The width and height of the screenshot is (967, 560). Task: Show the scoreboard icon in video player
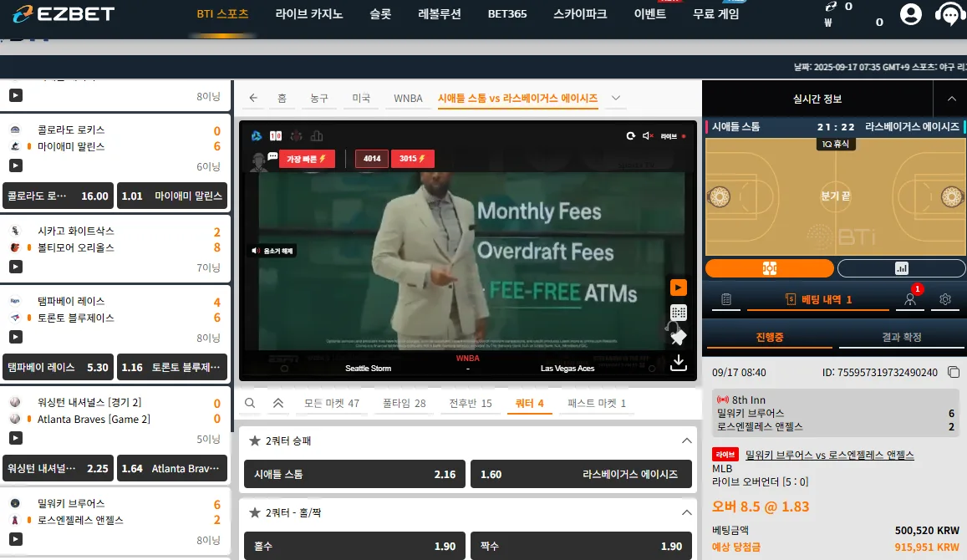(x=276, y=135)
